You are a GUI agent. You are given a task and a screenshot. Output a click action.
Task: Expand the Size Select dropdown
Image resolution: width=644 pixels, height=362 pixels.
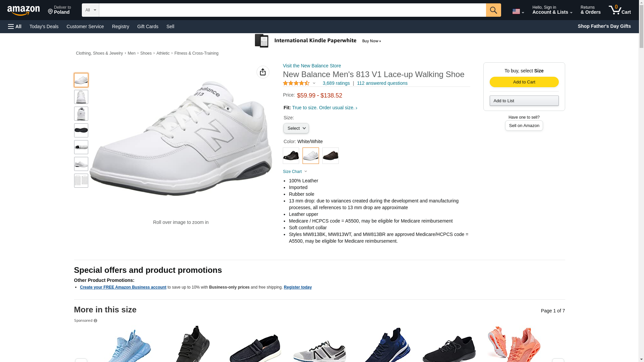click(296, 128)
